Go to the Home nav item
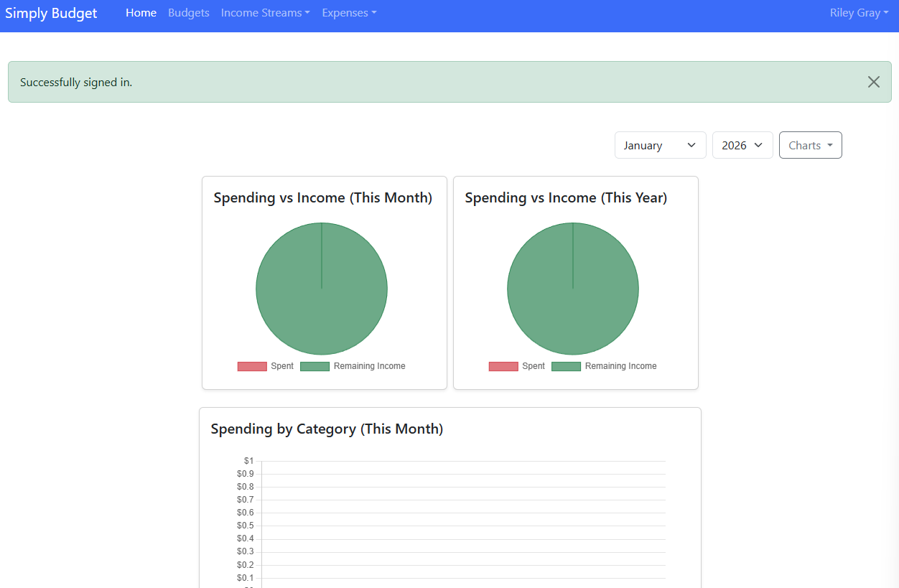899x588 pixels. (x=141, y=13)
